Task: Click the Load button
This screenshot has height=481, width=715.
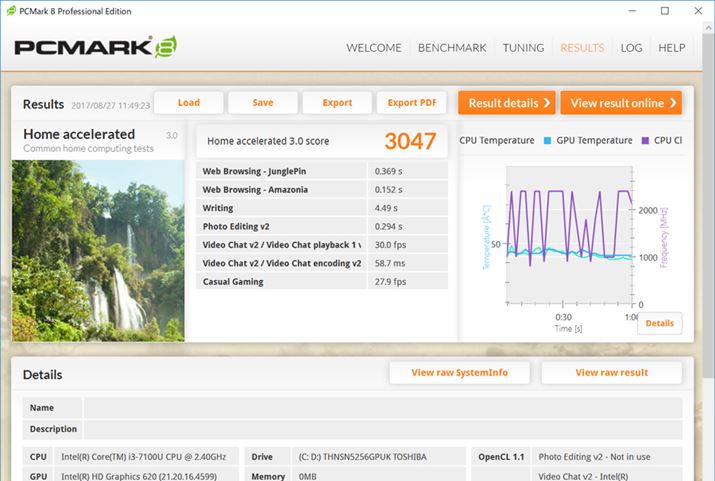Action: [188, 103]
